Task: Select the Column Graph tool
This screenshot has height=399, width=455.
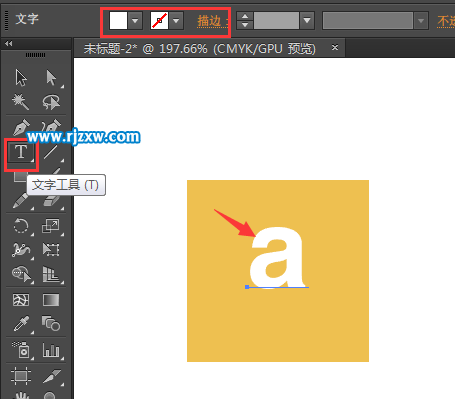Action: coord(51,350)
